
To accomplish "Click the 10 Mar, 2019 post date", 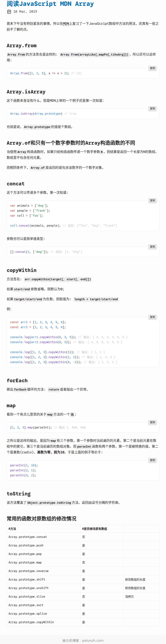I will [x=25, y=11].
